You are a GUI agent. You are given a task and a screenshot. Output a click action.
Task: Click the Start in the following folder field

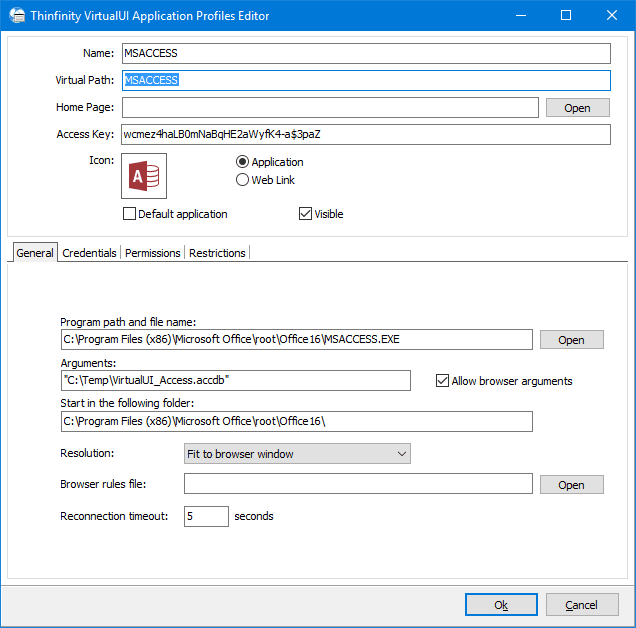coord(297,422)
